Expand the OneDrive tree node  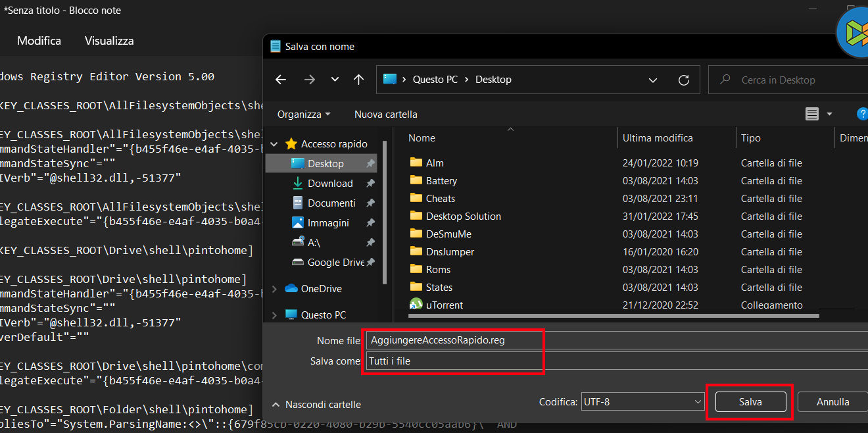click(275, 289)
